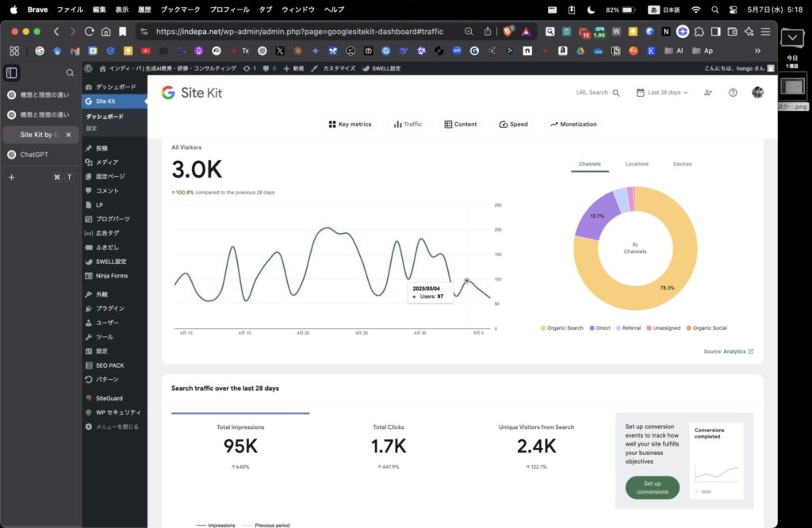Expand the bookmarks overflow chevron
812x528 pixels.
tap(756, 51)
